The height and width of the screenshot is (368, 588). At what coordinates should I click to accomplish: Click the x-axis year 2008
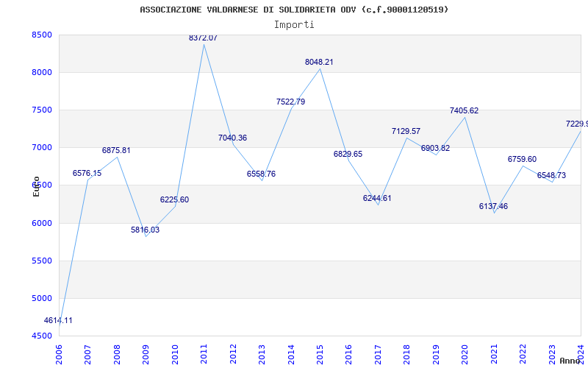coord(117,354)
